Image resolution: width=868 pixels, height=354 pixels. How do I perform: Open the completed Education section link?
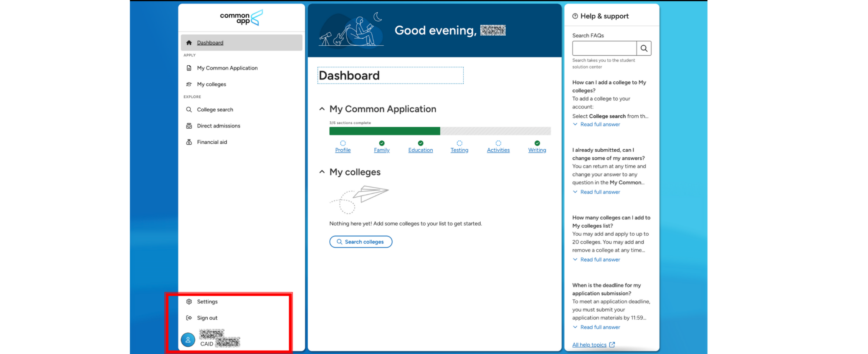[420, 150]
